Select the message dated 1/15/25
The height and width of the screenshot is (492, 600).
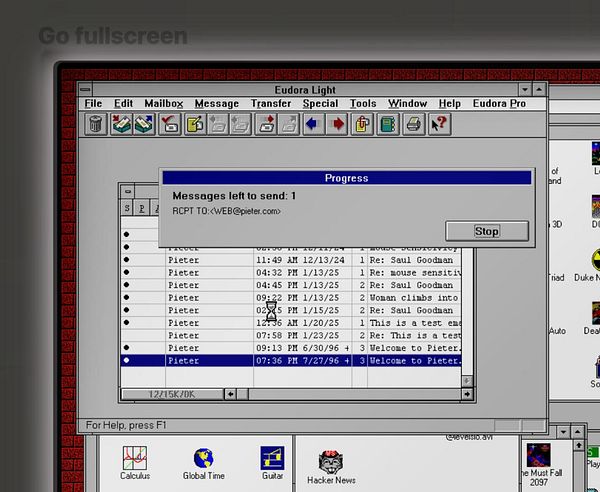pyautogui.click(x=291, y=310)
